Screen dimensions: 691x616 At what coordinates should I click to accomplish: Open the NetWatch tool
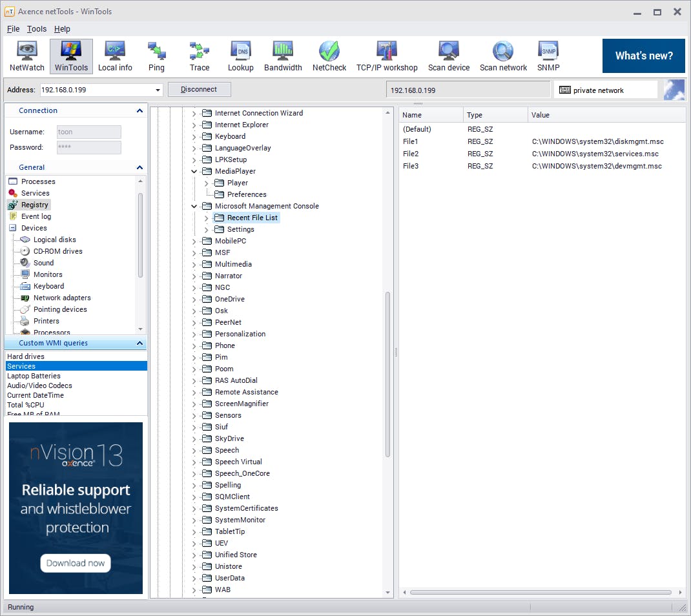27,56
